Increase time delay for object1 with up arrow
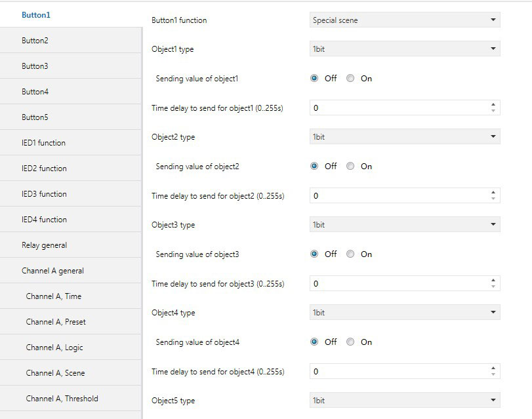532x419 pixels. pos(493,104)
